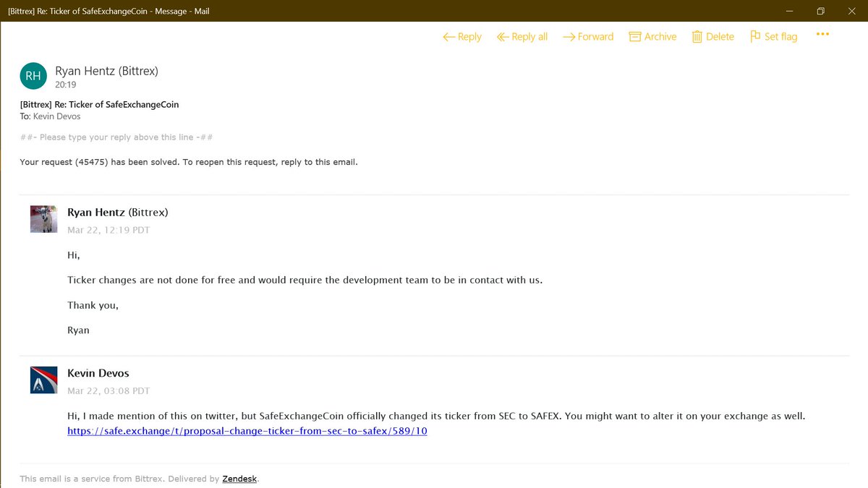Click the Reply all double-arrow icon

(503, 37)
